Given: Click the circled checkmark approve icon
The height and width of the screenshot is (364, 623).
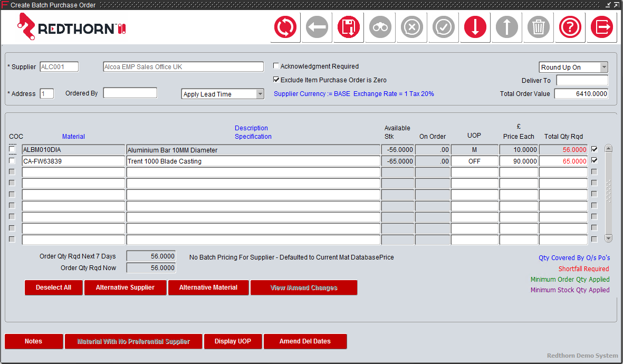Looking at the screenshot, I should 443,27.
